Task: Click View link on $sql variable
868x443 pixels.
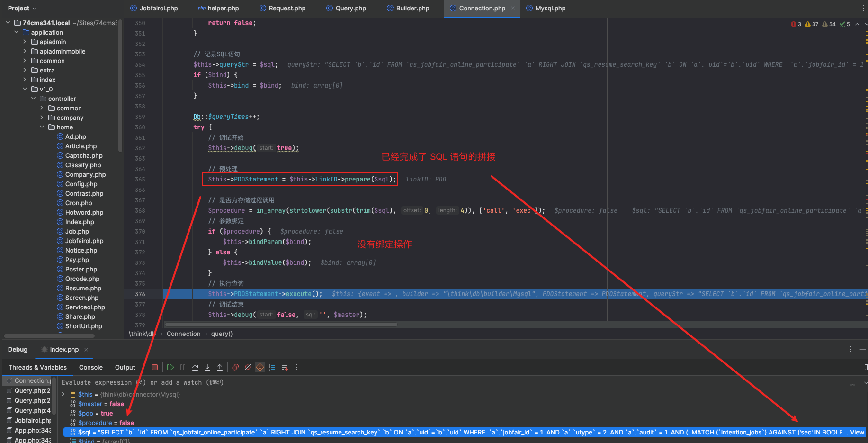Action: click(x=857, y=432)
